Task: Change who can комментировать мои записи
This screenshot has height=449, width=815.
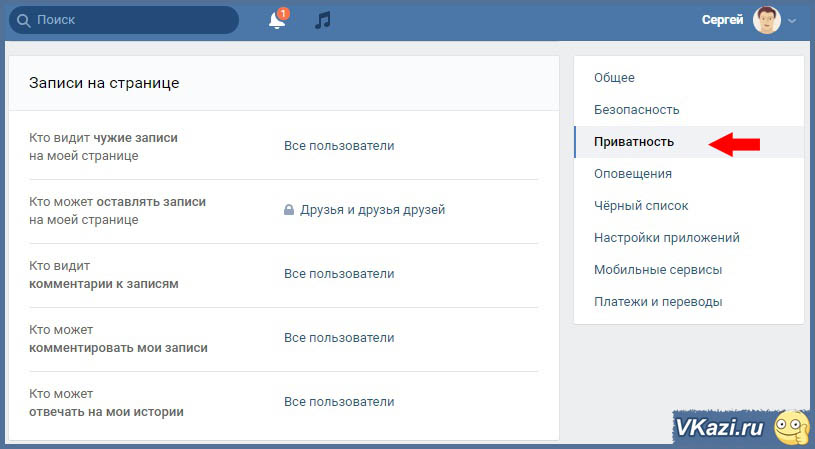Action: pos(339,338)
